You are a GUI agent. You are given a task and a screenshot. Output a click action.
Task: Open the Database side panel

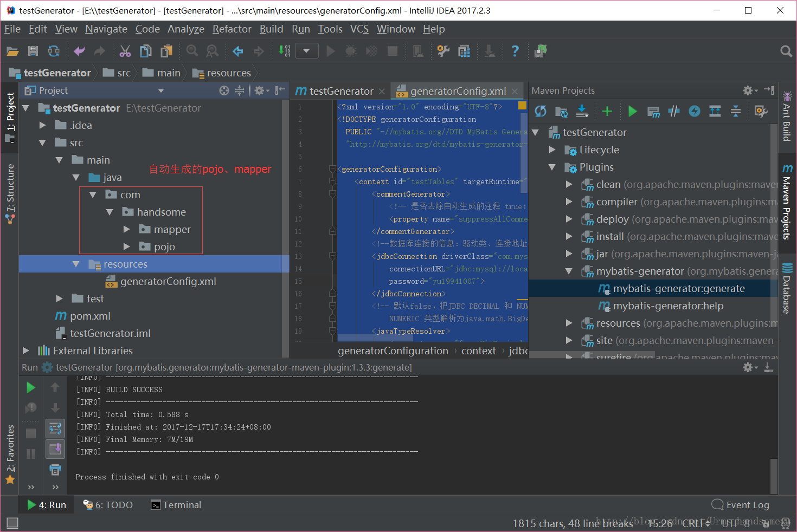(787, 288)
